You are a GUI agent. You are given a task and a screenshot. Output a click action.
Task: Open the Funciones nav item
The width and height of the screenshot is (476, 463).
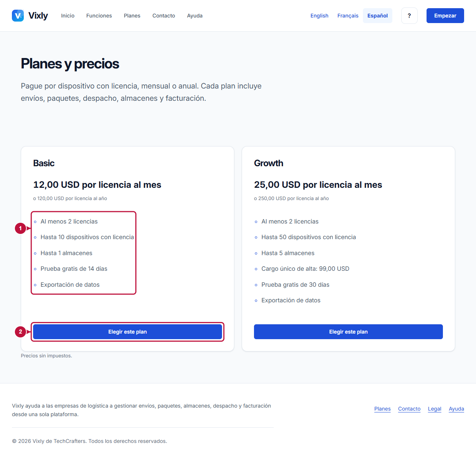[x=99, y=16]
